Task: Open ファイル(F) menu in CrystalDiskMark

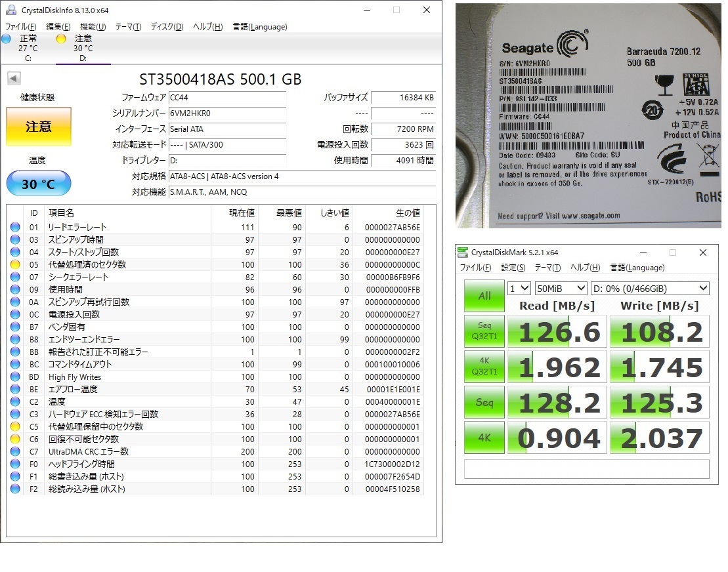Action: [475, 267]
